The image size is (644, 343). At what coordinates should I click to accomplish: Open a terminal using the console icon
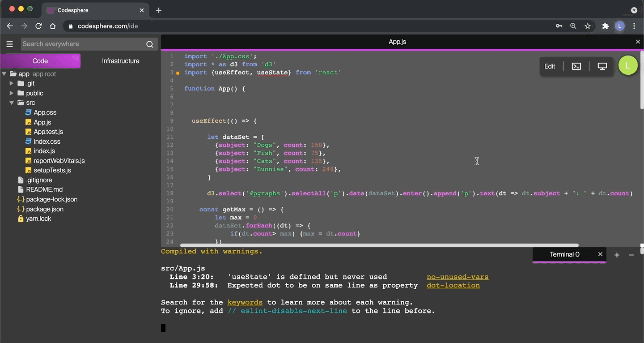point(576,66)
